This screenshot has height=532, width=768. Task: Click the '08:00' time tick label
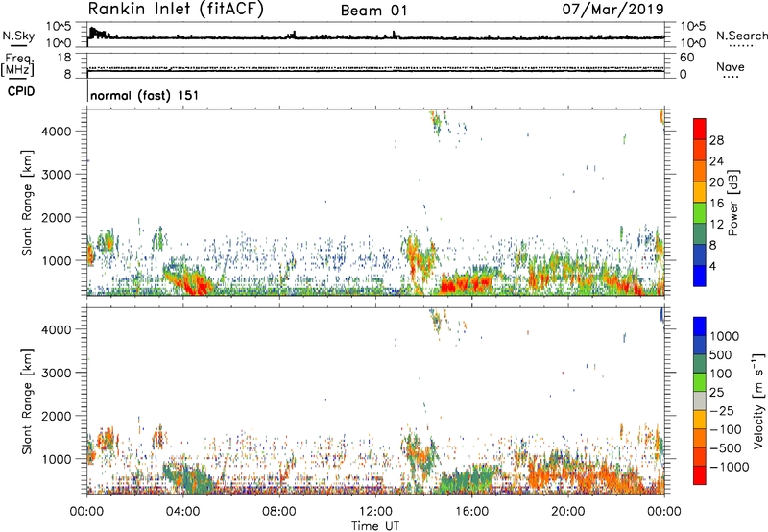click(x=279, y=512)
